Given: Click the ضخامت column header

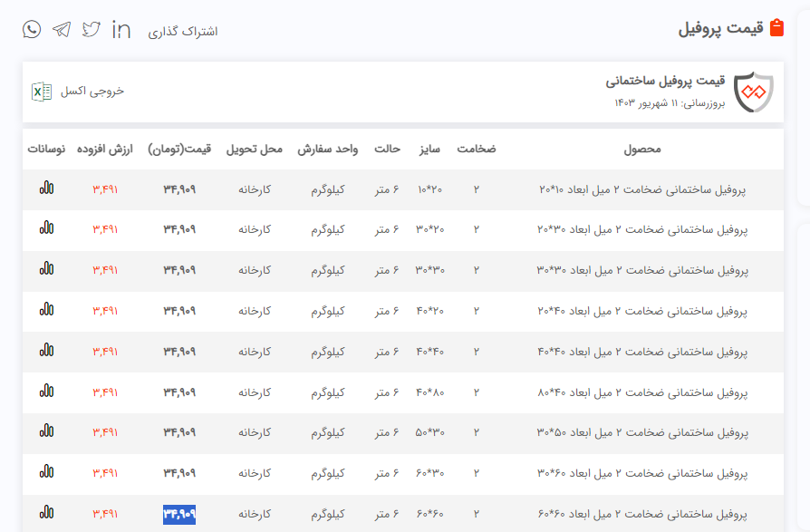Looking at the screenshot, I should [x=476, y=149].
